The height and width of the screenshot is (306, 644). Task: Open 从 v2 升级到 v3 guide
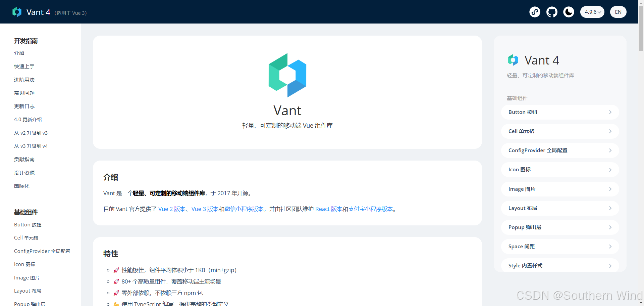(31, 133)
